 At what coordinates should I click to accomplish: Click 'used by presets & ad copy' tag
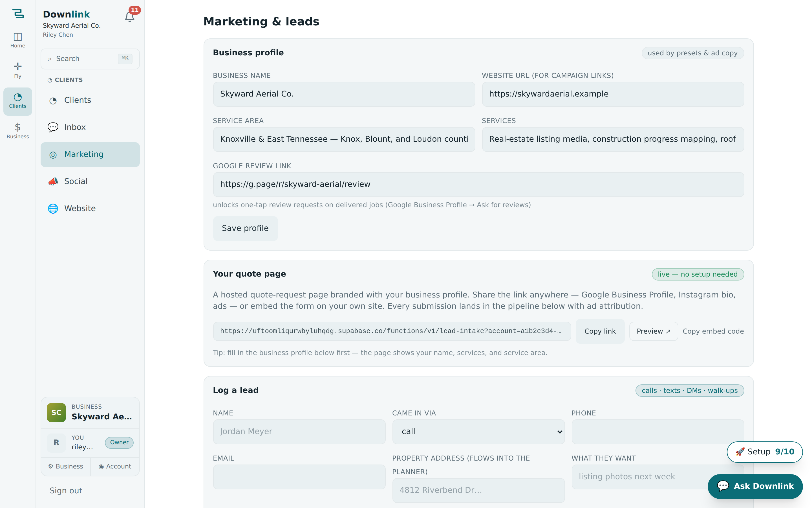(692, 53)
